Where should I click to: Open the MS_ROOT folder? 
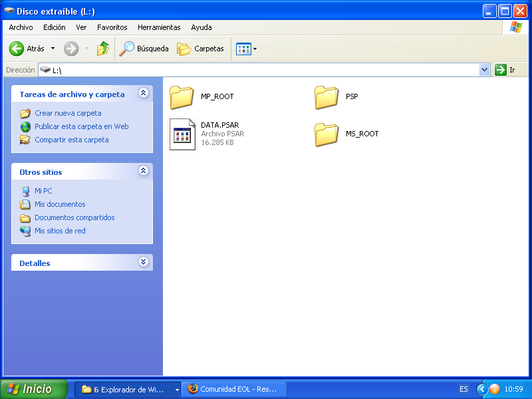[327, 134]
